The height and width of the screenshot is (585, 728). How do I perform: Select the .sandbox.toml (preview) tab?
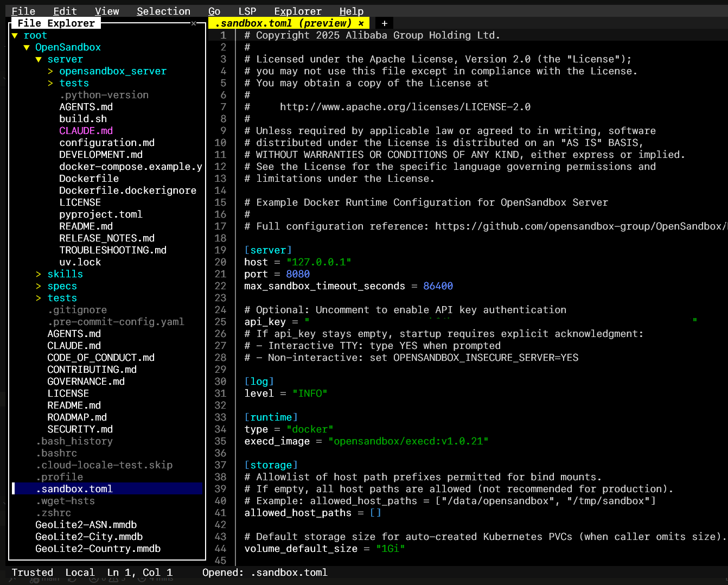289,23
